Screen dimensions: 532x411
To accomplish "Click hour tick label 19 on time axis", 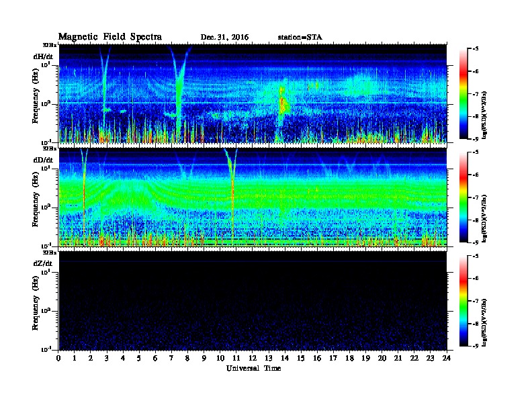I will coord(365,358).
